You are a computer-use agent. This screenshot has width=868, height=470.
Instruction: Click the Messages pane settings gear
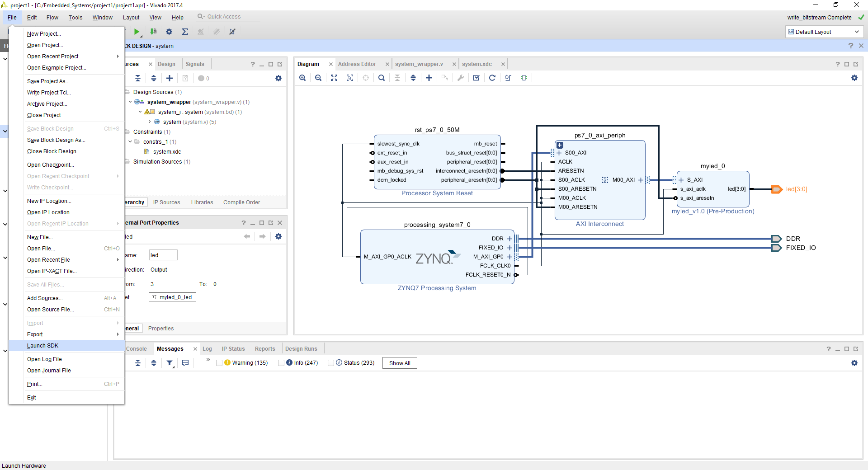click(x=854, y=363)
